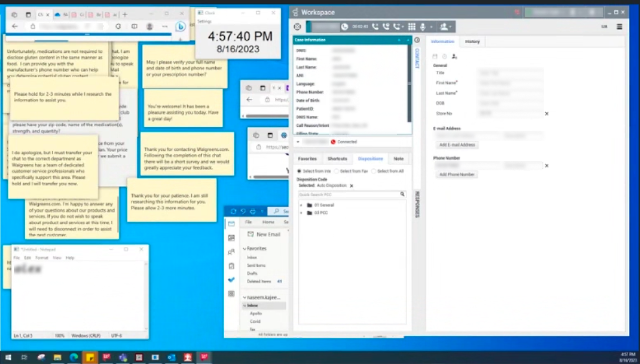Click the round toggle beside Case Information header
Screen dimensions: 640x364
pyautogui.click(x=417, y=40)
